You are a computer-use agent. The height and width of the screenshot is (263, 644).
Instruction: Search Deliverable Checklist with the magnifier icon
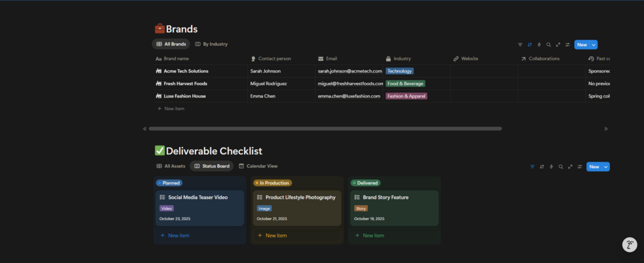(561, 167)
